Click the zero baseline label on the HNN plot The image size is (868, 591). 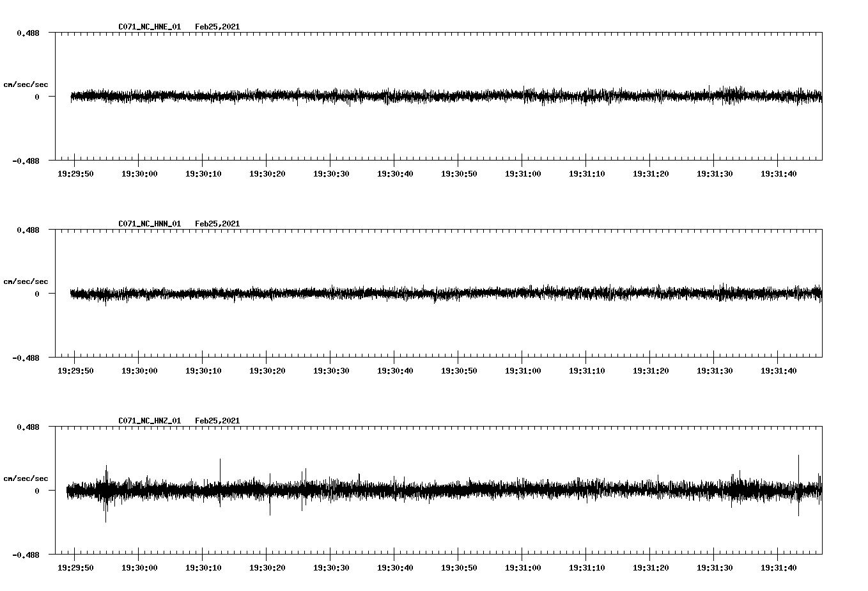pyautogui.click(x=36, y=294)
